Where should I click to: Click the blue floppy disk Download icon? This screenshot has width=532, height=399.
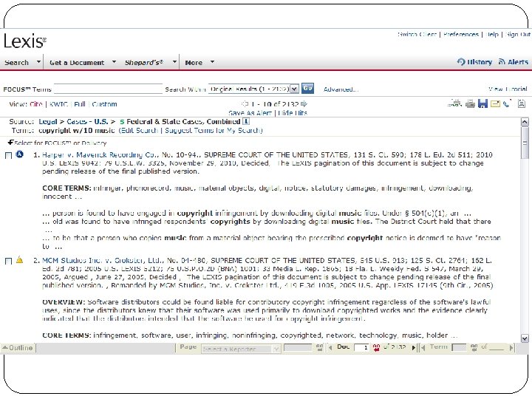(482, 103)
